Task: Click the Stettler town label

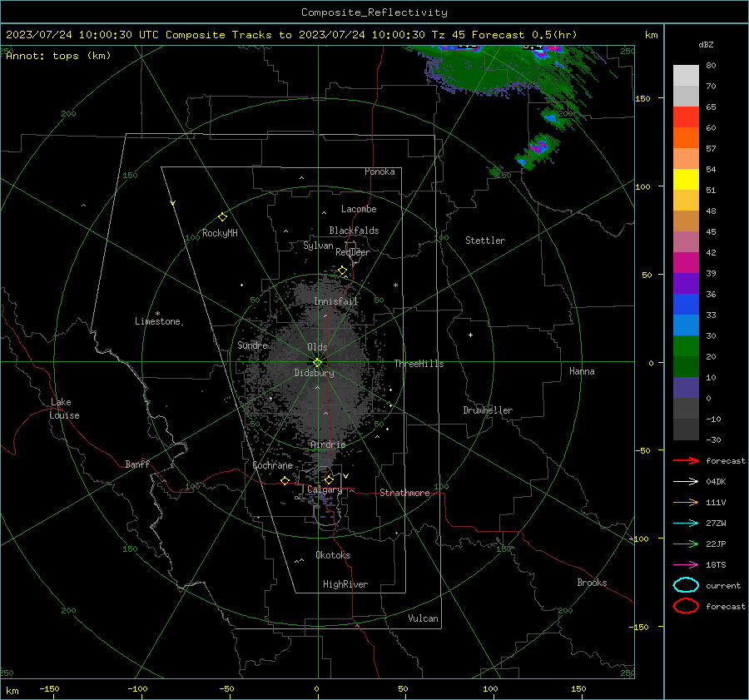Action: 485,241
